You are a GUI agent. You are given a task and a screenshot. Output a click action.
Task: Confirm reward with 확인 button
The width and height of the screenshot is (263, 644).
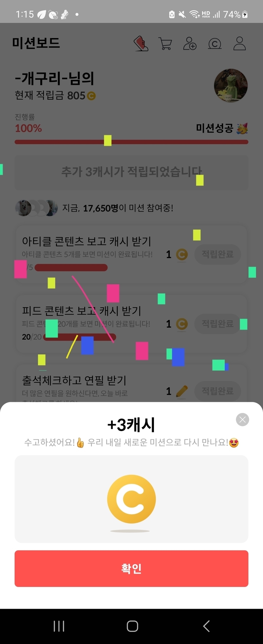tap(131, 568)
